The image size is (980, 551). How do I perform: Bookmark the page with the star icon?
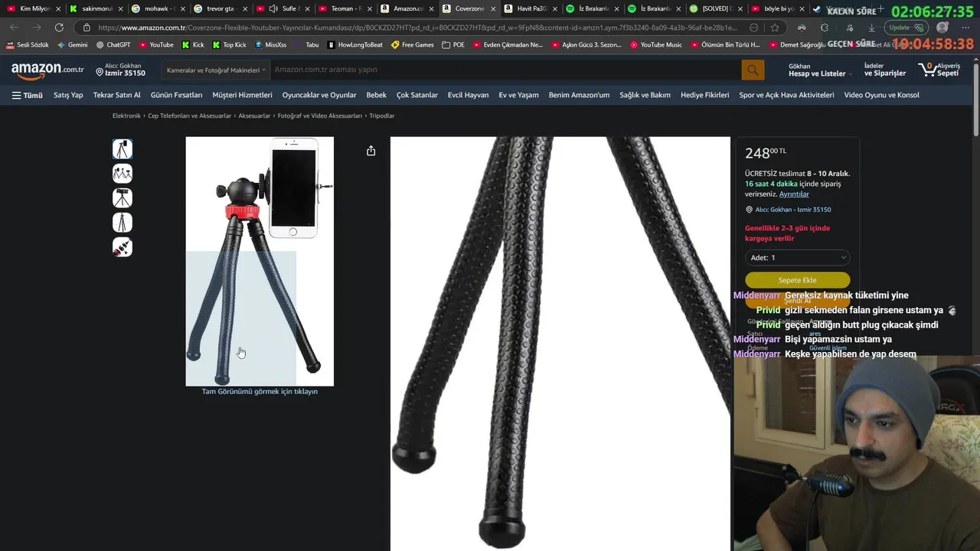click(x=775, y=28)
